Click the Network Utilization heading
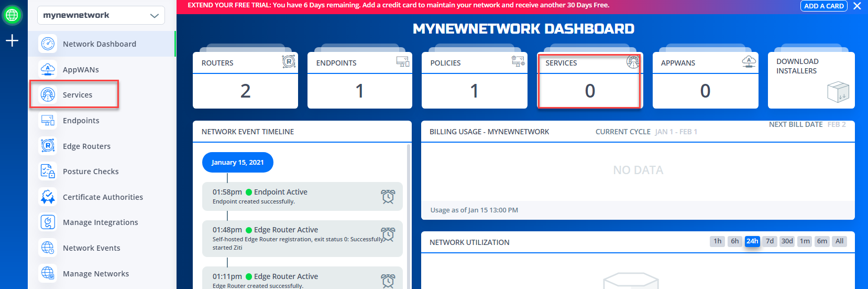868x289 pixels. click(x=469, y=242)
